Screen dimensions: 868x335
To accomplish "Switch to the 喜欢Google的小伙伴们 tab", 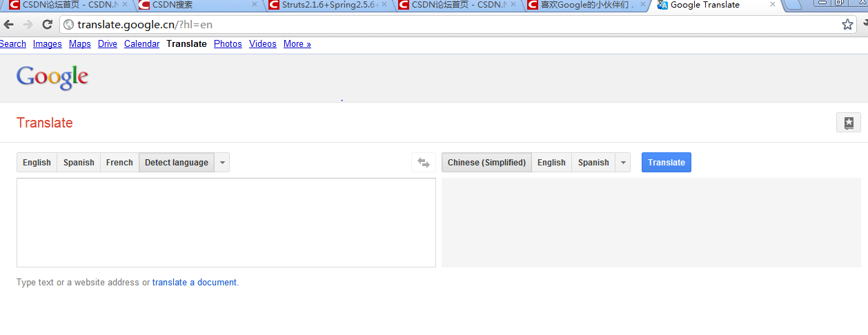I will (584, 5).
